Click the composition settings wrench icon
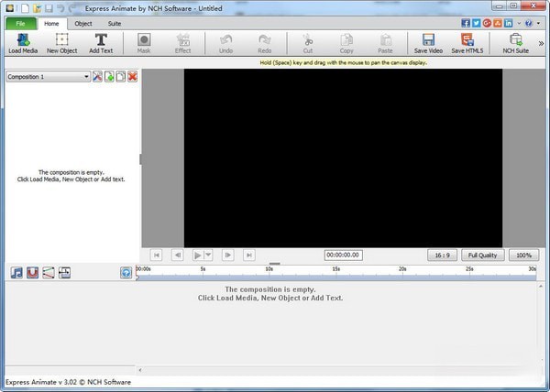This screenshot has height=392, width=550. 97,77
